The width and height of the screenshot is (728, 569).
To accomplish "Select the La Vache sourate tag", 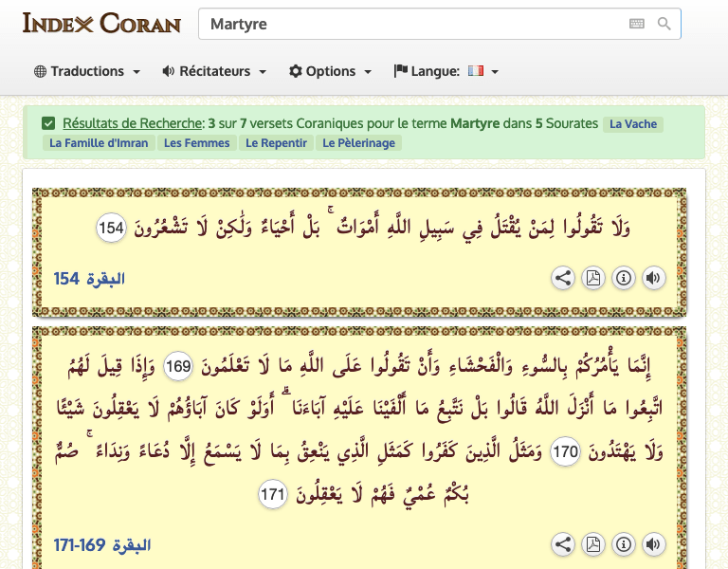I will 633,124.
